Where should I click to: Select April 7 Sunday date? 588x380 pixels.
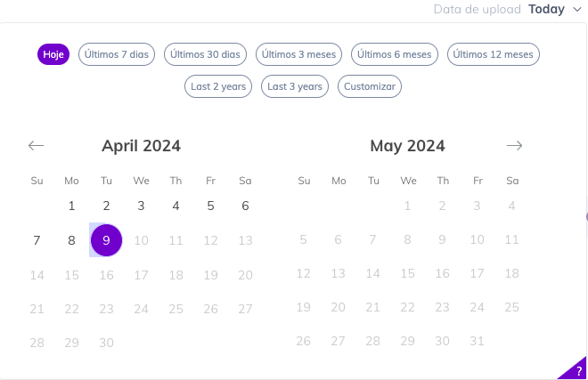pos(37,240)
